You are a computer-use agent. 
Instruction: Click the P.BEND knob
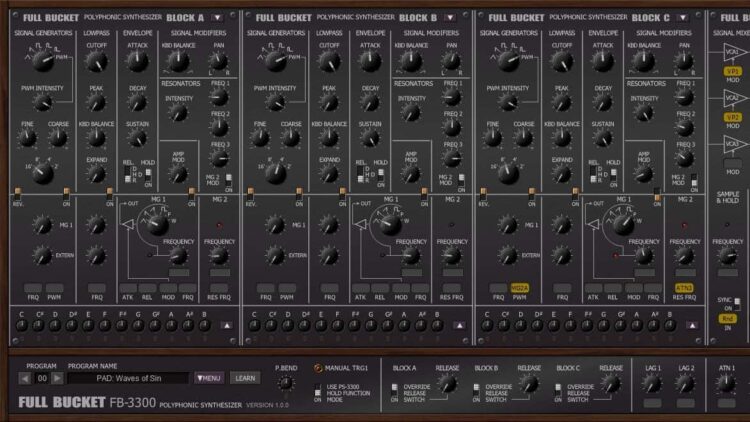pyautogui.click(x=286, y=383)
